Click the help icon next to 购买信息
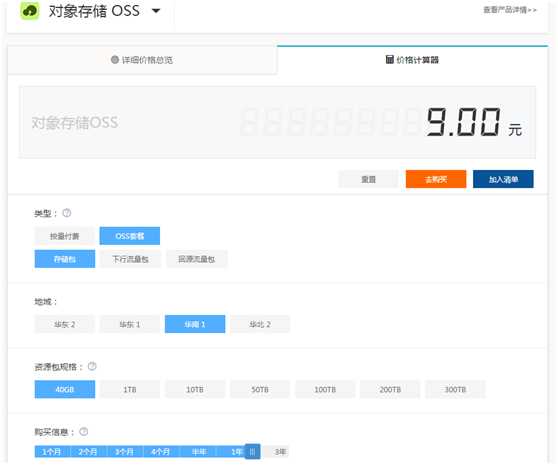 pyautogui.click(x=84, y=432)
